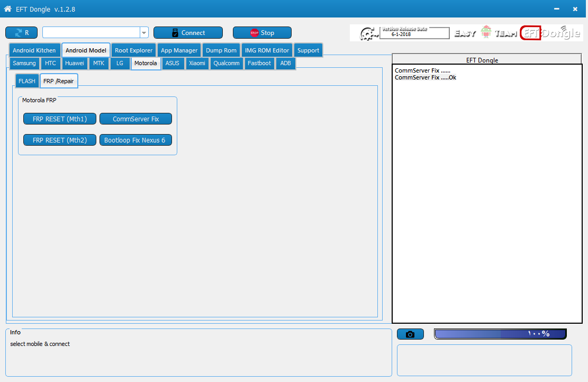Click inside the device combo box field
This screenshot has width=588, height=382.
(91, 33)
